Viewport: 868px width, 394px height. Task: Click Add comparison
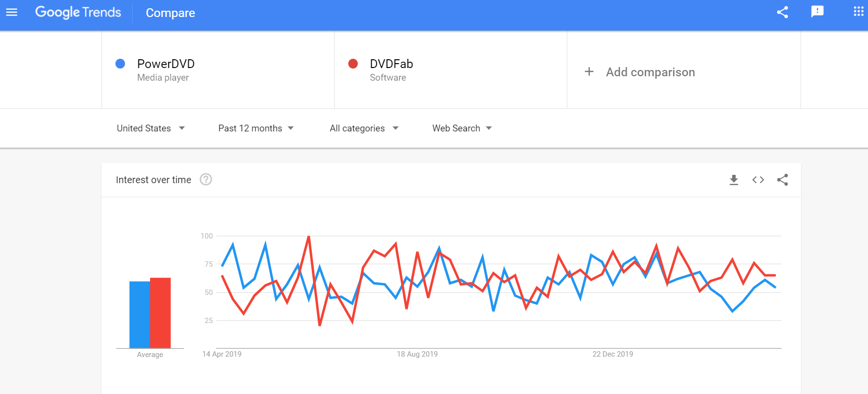click(x=650, y=72)
